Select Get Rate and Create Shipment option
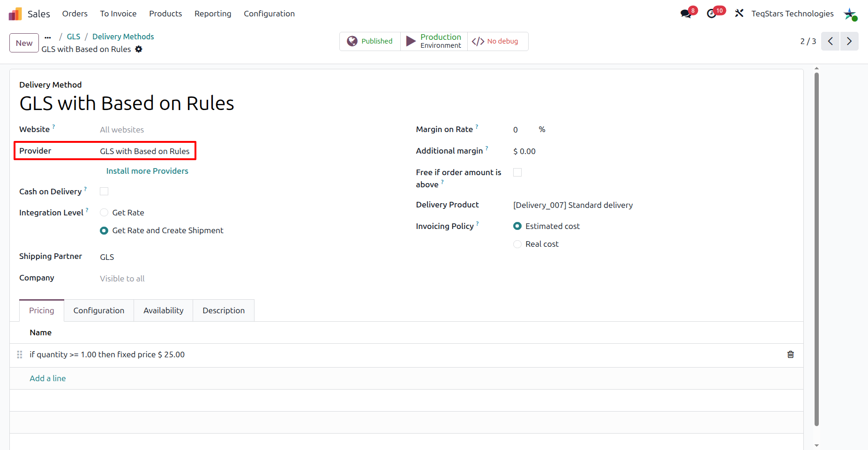 [104, 230]
